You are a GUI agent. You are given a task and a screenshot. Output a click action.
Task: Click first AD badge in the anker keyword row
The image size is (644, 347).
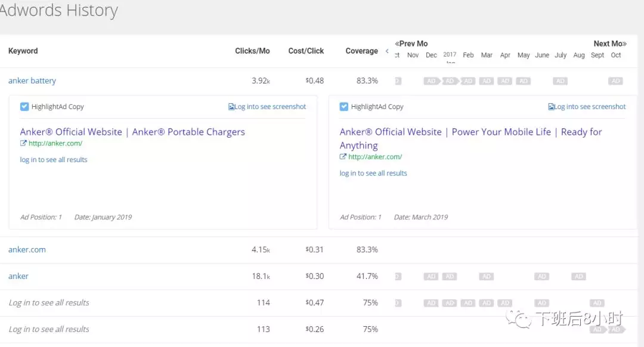point(431,277)
